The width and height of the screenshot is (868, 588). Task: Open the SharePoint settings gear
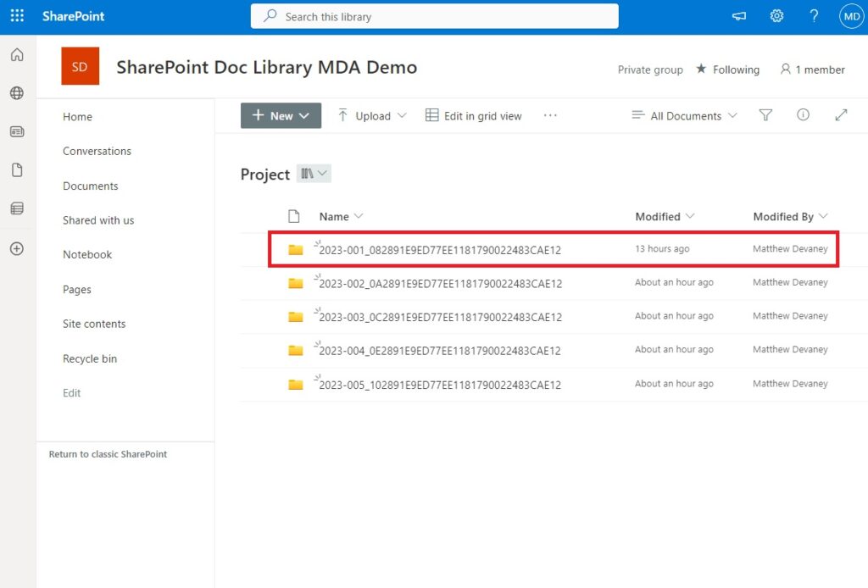click(x=776, y=14)
